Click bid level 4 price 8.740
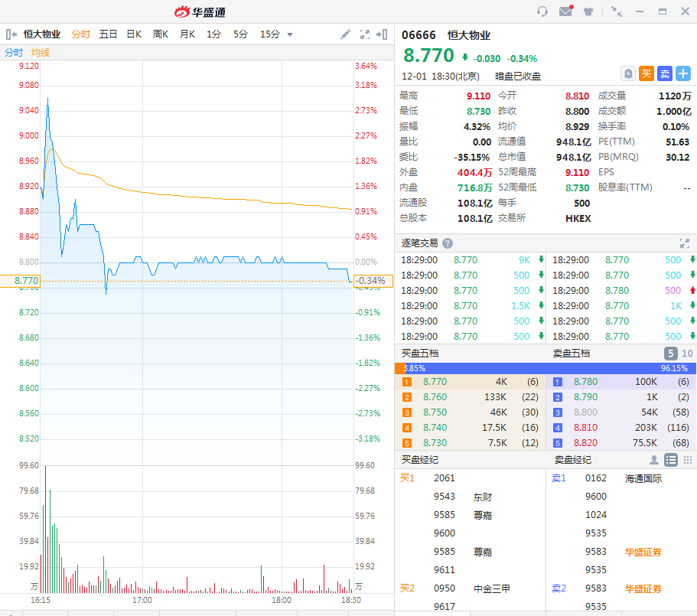This screenshot has height=616, width=697. [x=435, y=428]
